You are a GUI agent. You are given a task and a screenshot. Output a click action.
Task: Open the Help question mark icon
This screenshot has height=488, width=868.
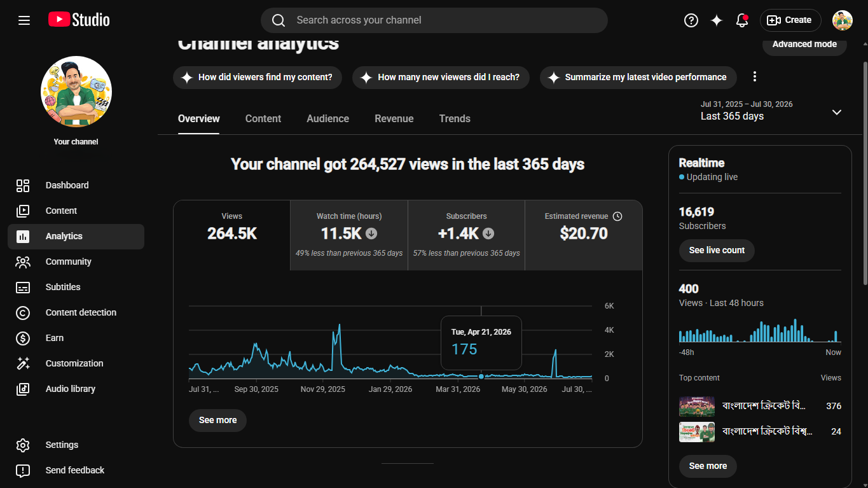[x=691, y=20]
